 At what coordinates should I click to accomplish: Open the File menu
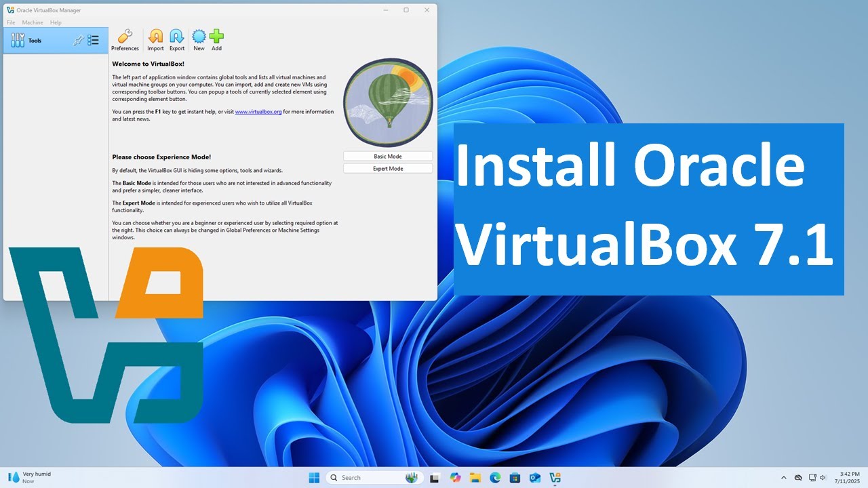(x=11, y=22)
